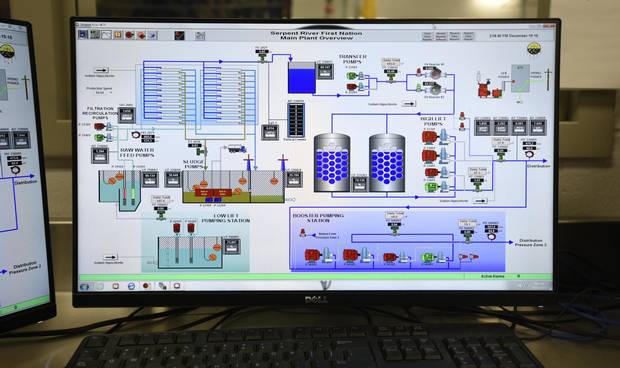Click the 'LOW LIFT PUMPING STATION' label
The height and width of the screenshot is (368, 620).
(x=226, y=218)
